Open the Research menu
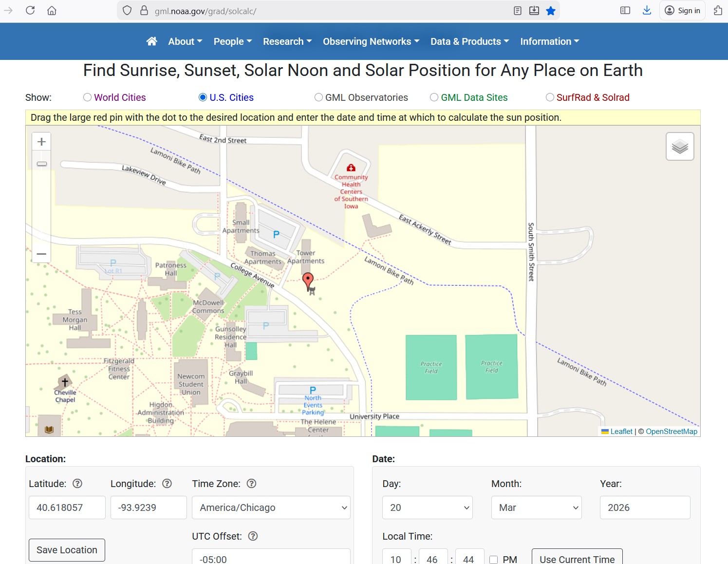The height and width of the screenshot is (564, 728). point(287,41)
